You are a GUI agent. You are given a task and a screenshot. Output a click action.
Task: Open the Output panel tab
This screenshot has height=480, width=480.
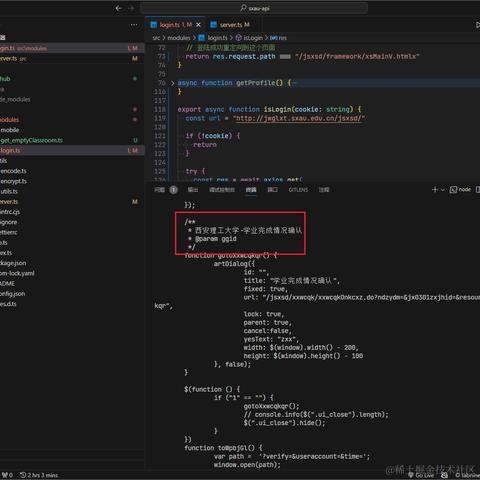[x=193, y=190]
